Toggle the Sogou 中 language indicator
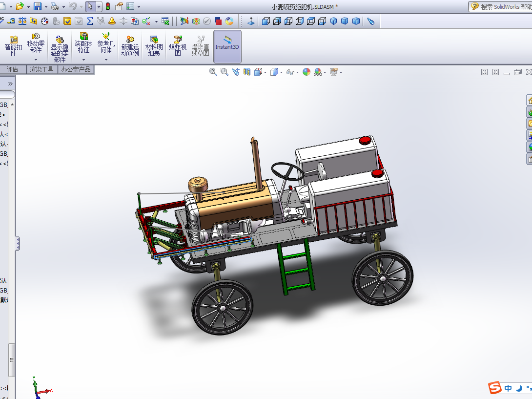The image size is (532, 399). [x=508, y=388]
